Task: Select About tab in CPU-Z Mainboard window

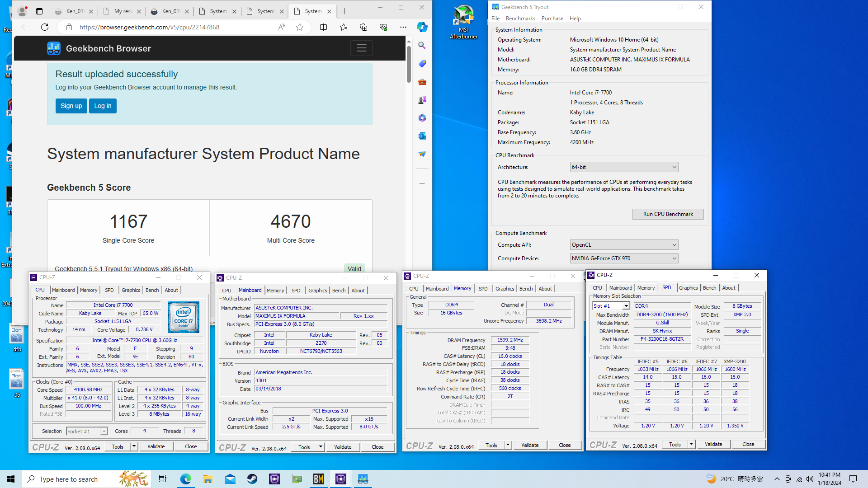Action: coord(358,291)
